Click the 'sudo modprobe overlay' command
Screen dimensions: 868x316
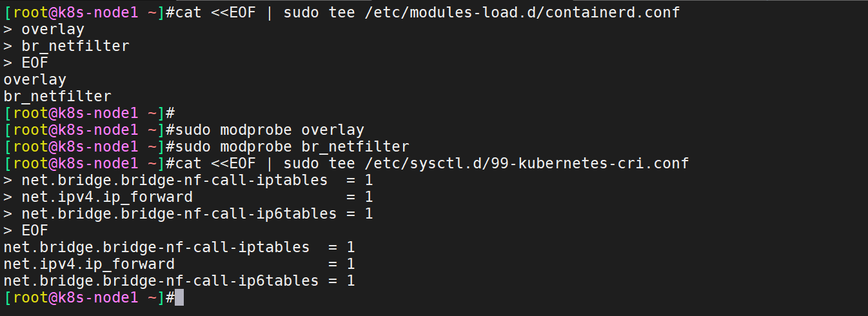pos(270,130)
